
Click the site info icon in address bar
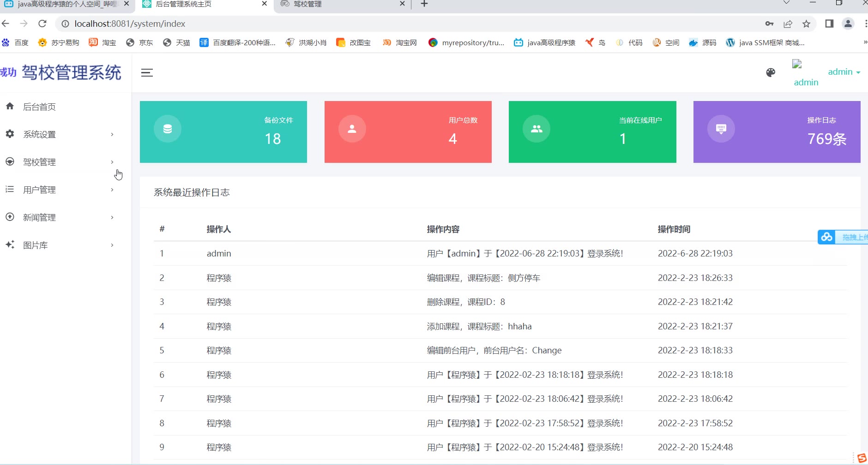(65, 24)
